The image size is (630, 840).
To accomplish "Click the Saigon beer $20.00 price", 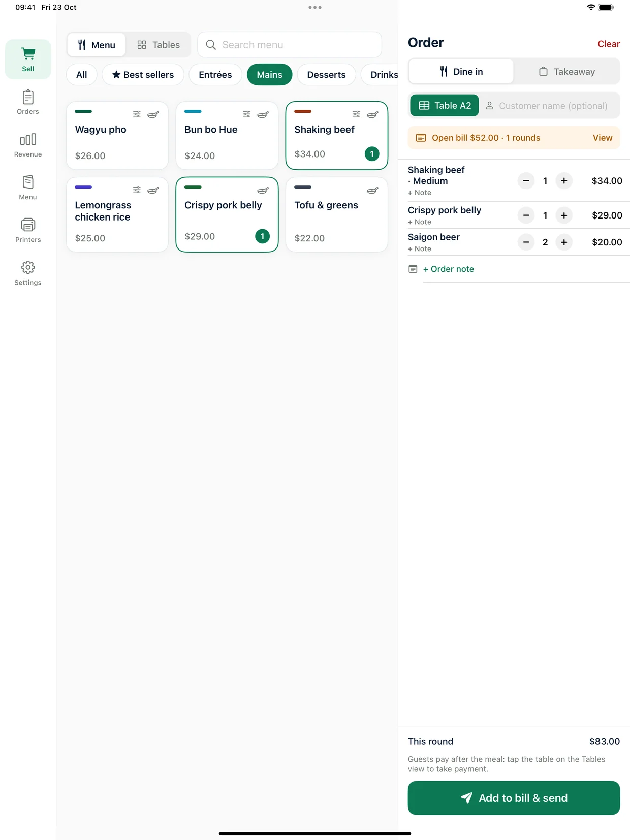I will 607,242.
